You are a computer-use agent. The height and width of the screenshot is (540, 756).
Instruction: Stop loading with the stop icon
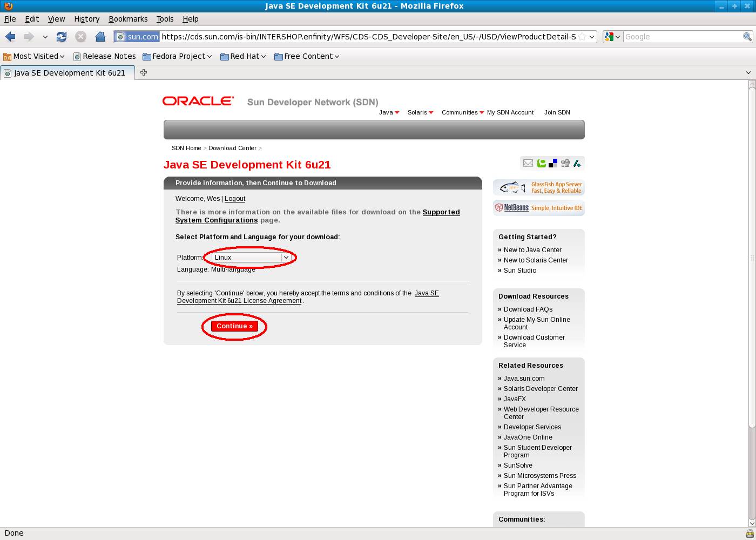80,37
